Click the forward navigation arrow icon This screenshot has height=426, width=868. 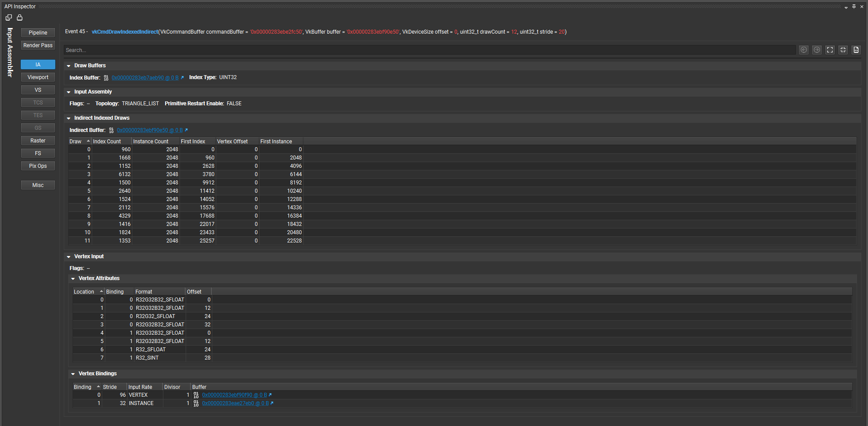[816, 50]
